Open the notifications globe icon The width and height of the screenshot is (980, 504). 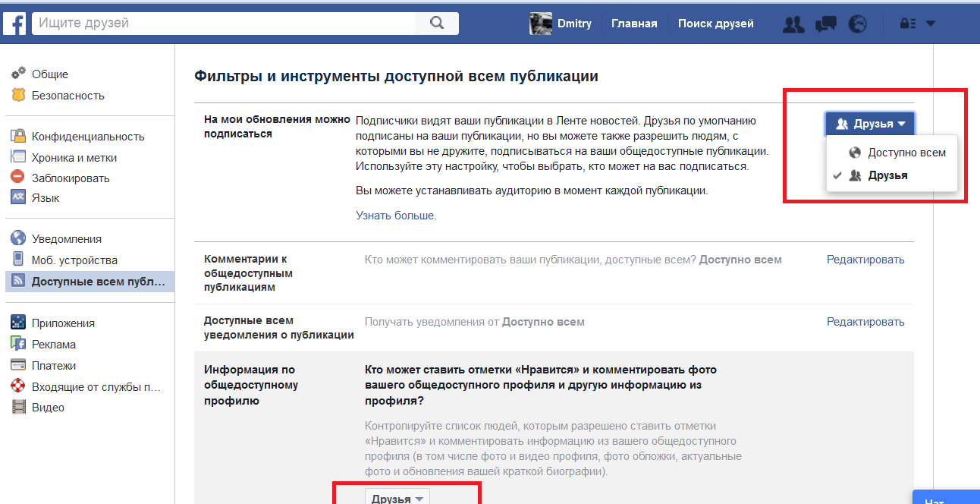(x=857, y=24)
